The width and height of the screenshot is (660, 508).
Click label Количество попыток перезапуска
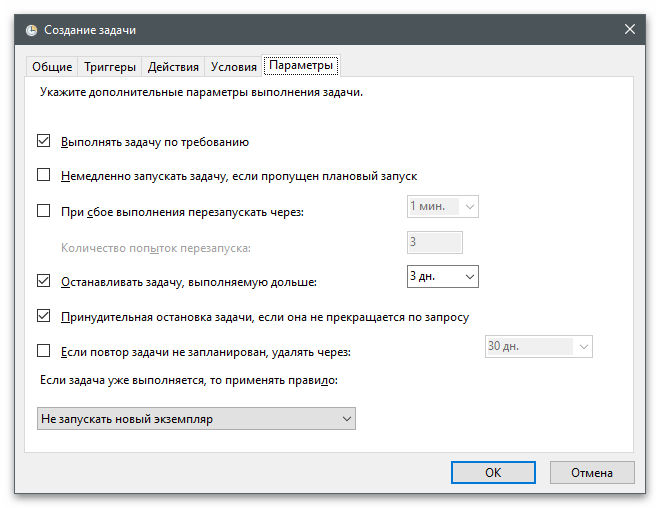(x=156, y=248)
